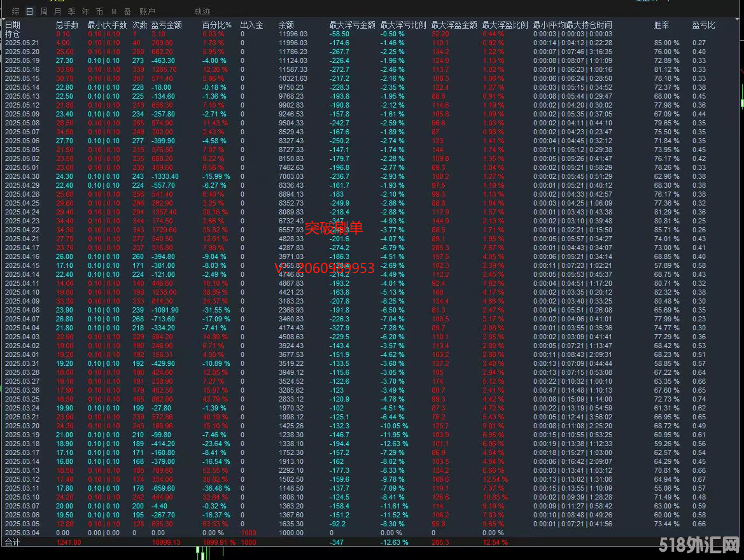Click the 最小|大手数 column header
The height and width of the screenshot is (560, 744).
click(x=107, y=25)
